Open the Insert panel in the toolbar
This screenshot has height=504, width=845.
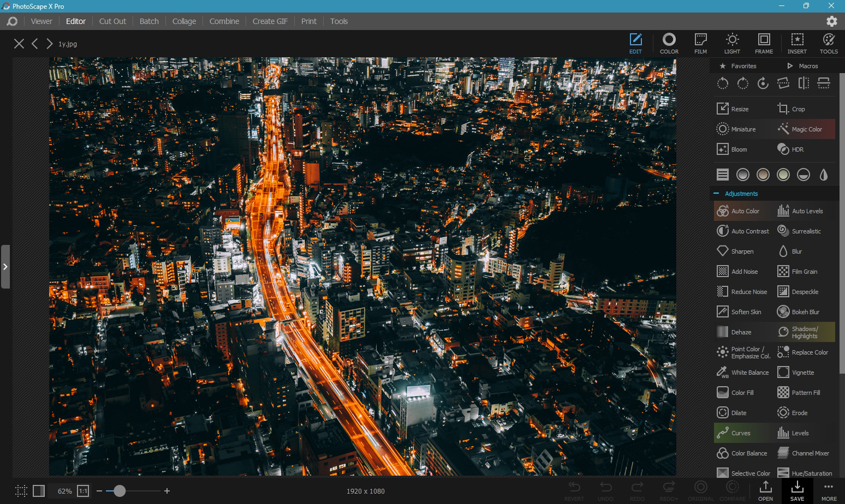point(797,44)
